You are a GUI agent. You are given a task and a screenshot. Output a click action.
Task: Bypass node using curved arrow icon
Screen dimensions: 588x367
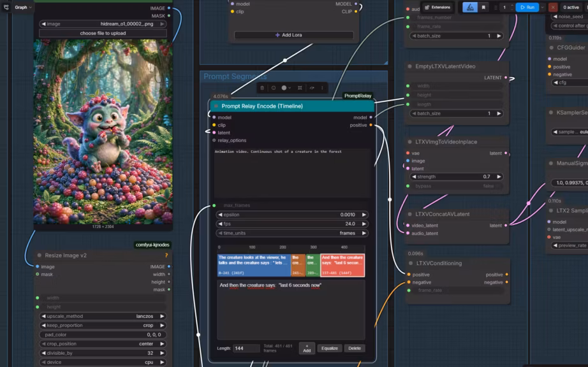[312, 88]
